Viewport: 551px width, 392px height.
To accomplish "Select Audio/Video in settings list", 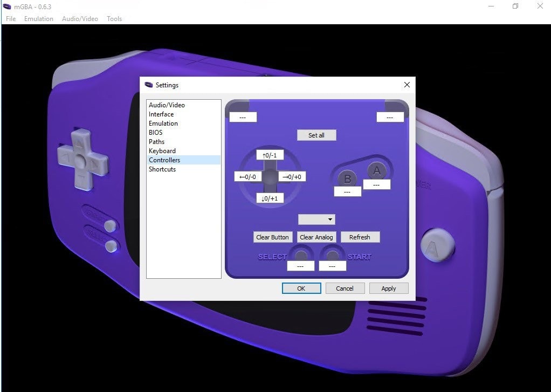I will (x=183, y=105).
